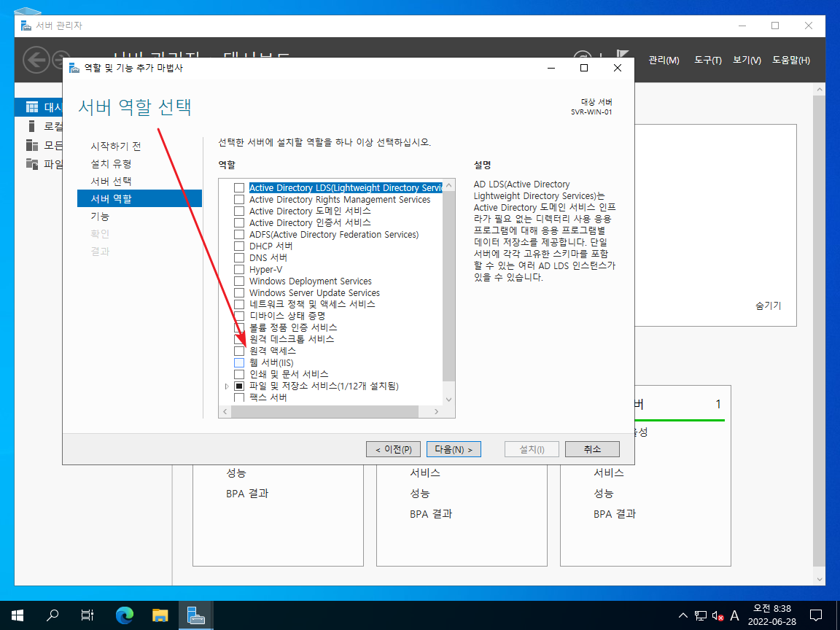The width and height of the screenshot is (840, 630).
Task: Open 시작하기 전 wizard step
Action: click(116, 147)
